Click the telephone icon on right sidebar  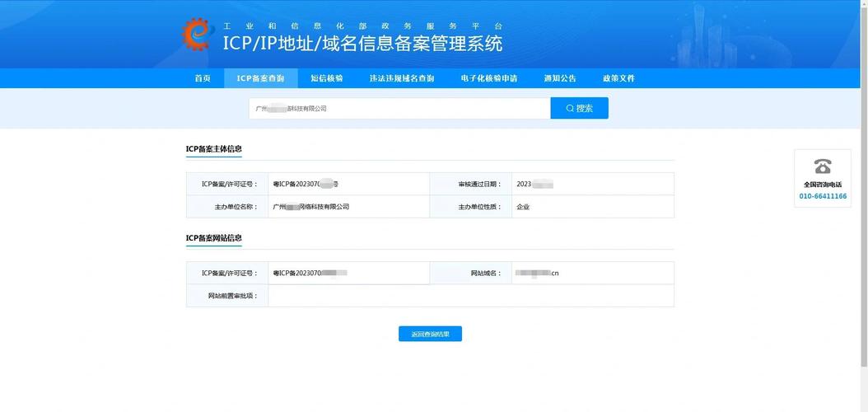point(822,166)
